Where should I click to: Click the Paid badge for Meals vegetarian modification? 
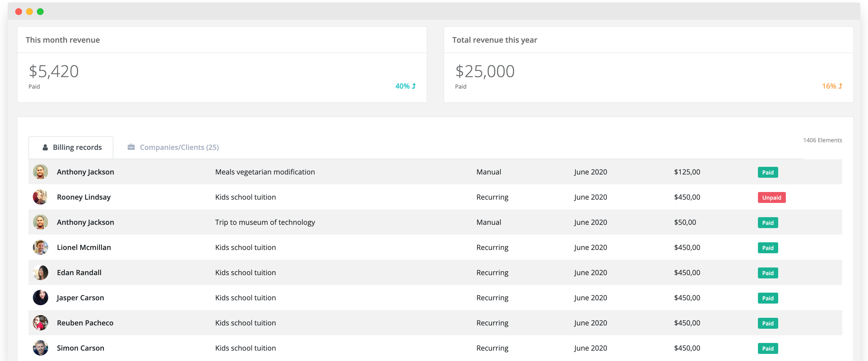tap(768, 172)
